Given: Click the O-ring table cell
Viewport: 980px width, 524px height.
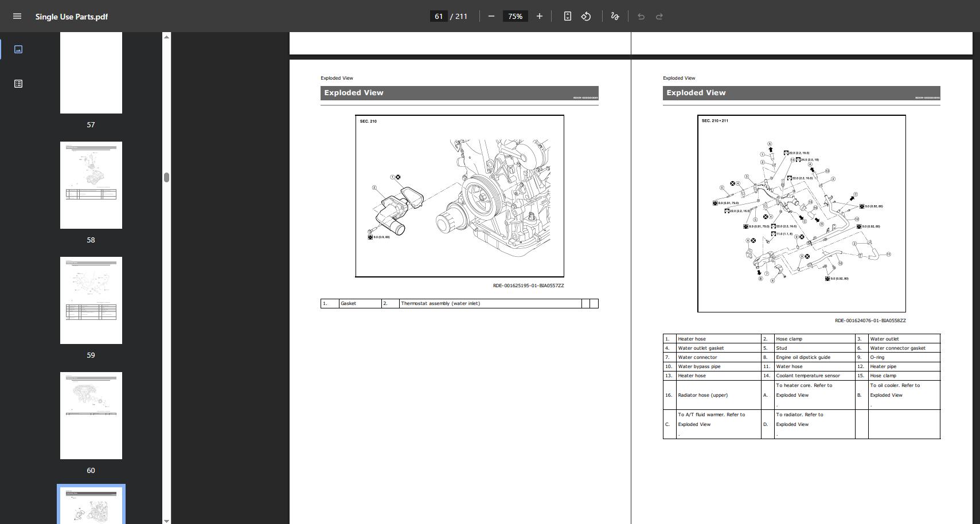Looking at the screenshot, I should (904, 357).
